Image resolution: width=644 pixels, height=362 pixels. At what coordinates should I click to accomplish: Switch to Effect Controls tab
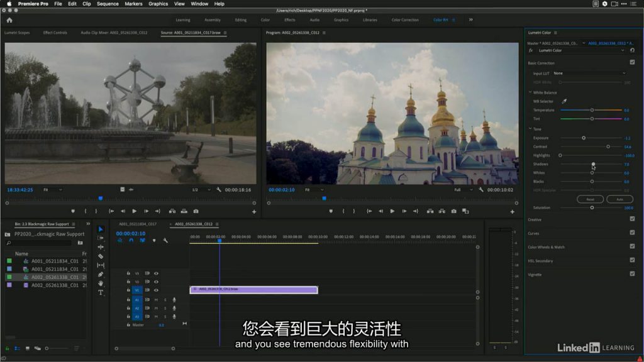55,33
